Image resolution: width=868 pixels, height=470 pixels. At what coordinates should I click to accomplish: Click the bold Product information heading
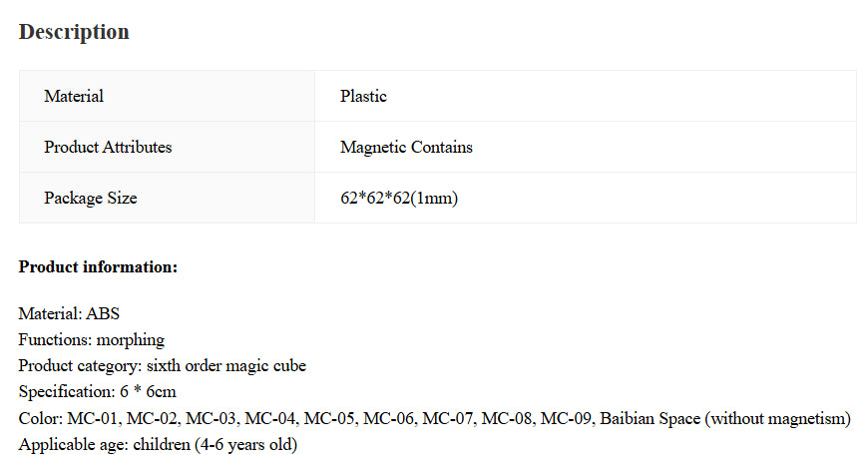pyautogui.click(x=98, y=267)
